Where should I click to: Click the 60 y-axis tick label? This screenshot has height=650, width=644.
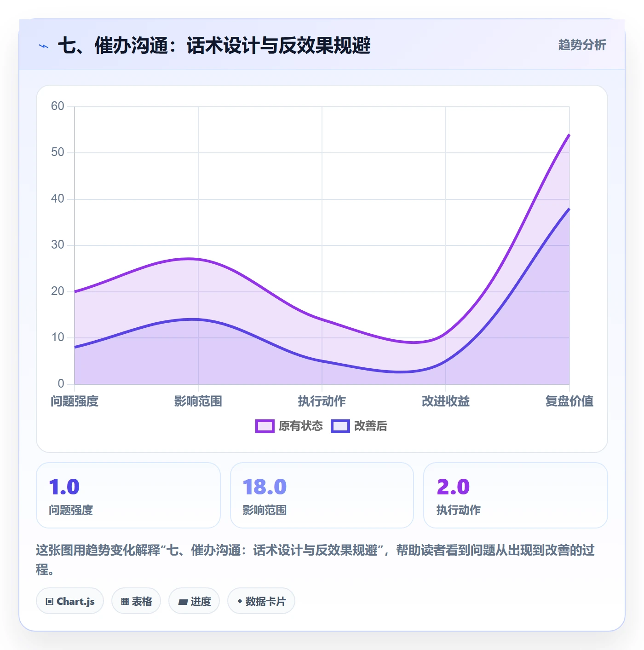point(57,106)
